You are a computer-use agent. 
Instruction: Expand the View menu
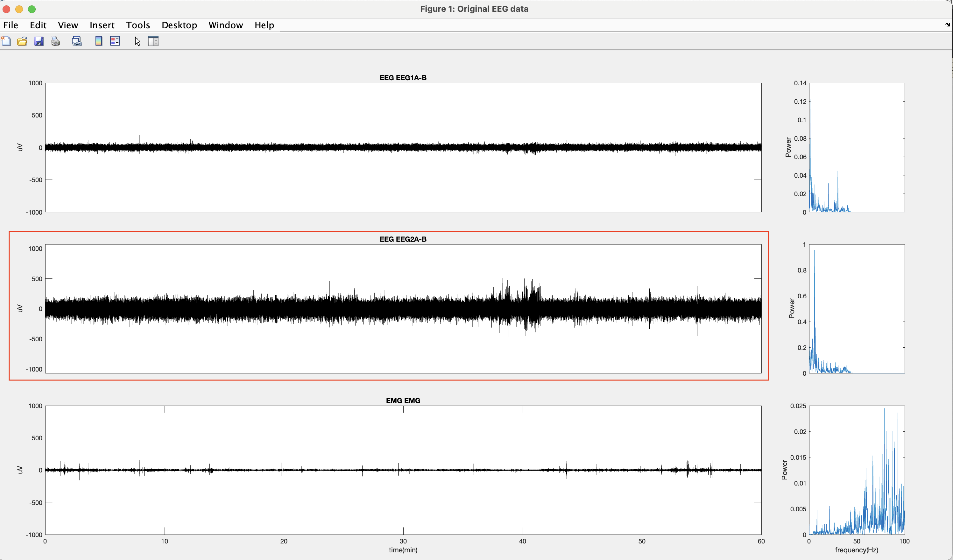(x=68, y=25)
